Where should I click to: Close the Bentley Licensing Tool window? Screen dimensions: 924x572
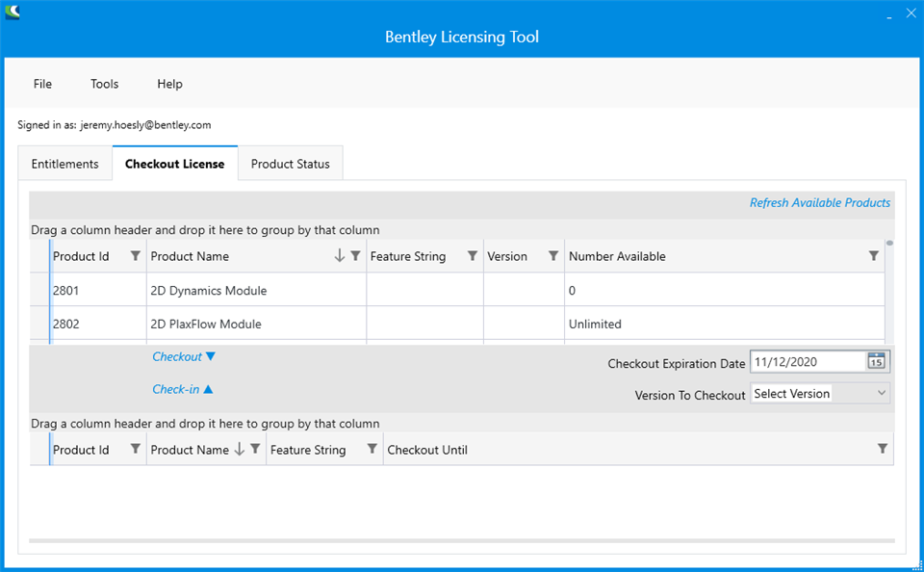[911, 13]
